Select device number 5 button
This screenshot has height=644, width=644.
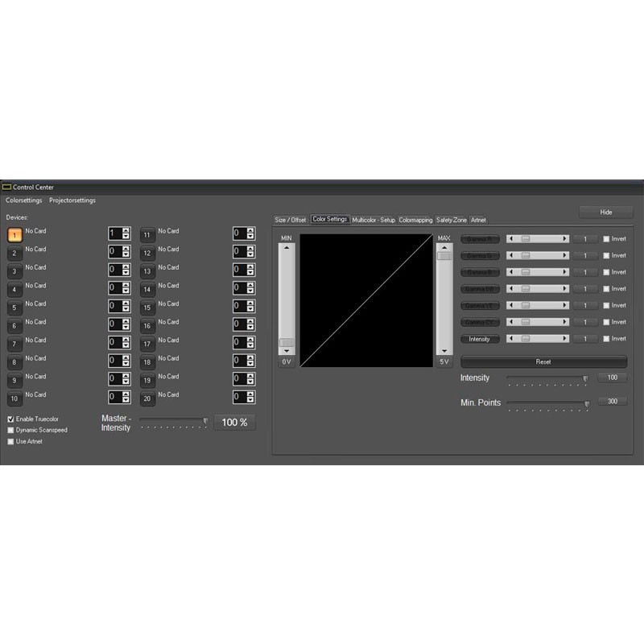tap(14, 308)
